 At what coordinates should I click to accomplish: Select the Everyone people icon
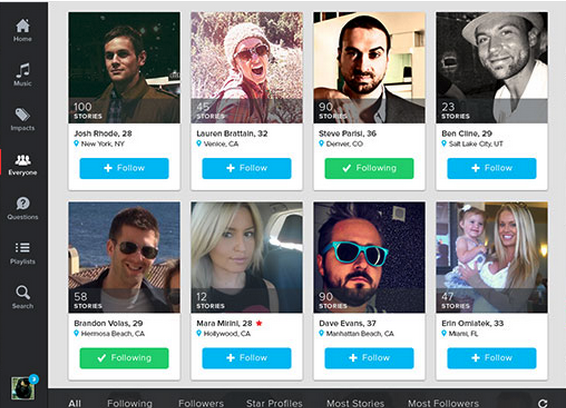(x=23, y=160)
